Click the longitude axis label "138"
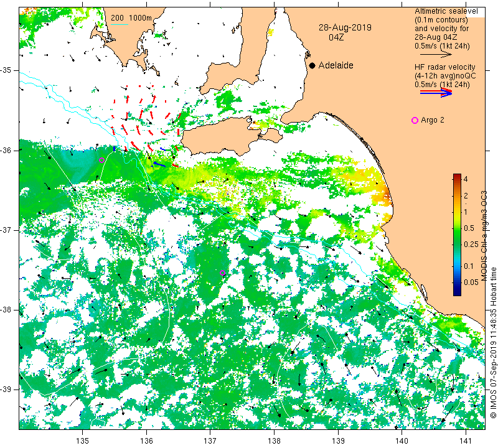 274,441
